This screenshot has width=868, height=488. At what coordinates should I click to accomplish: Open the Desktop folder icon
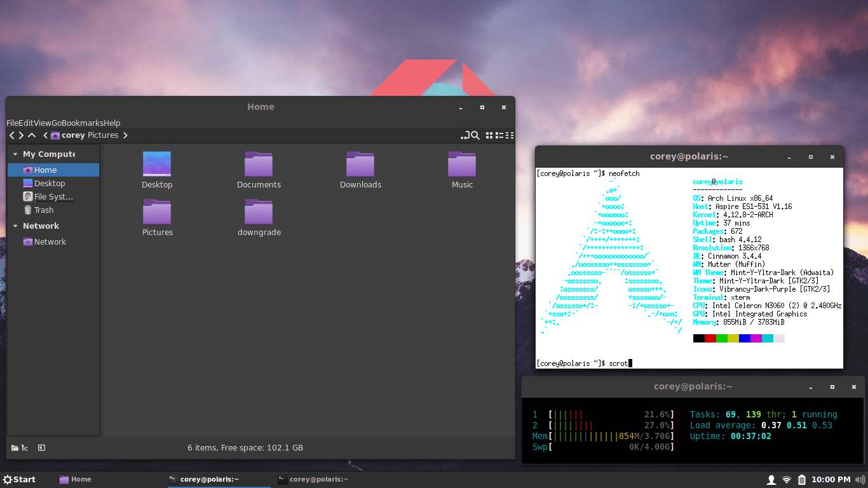tap(157, 170)
